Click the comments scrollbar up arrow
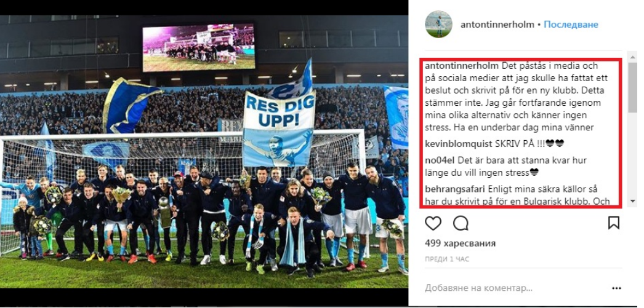This screenshot has height=308, width=644. (632, 56)
